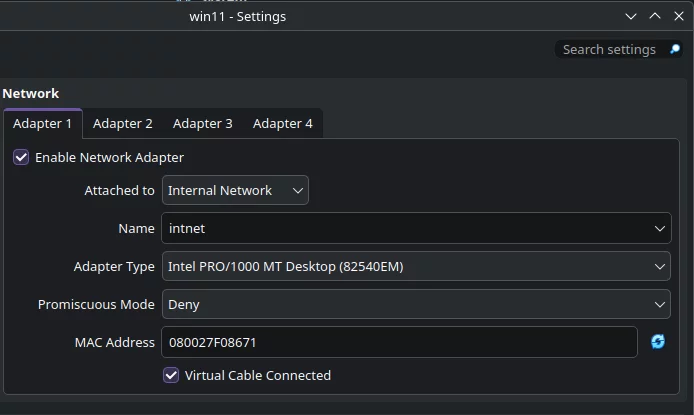Click the Virtual Cable Connected label
The image size is (694, 415).
[x=257, y=375]
